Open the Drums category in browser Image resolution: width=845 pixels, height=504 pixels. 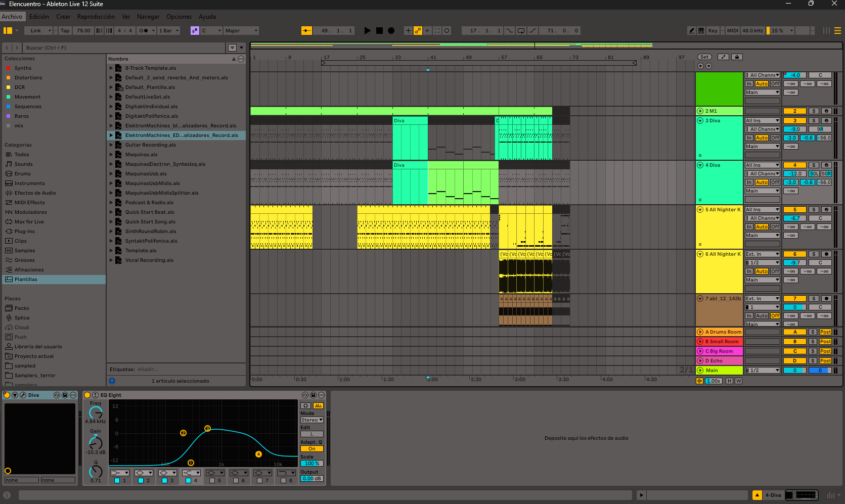pyautogui.click(x=22, y=174)
